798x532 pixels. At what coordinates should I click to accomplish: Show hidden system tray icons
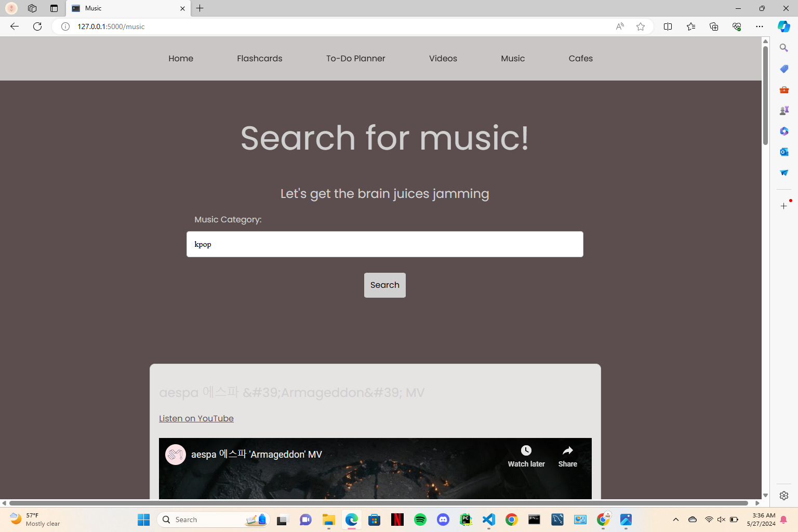click(x=676, y=520)
